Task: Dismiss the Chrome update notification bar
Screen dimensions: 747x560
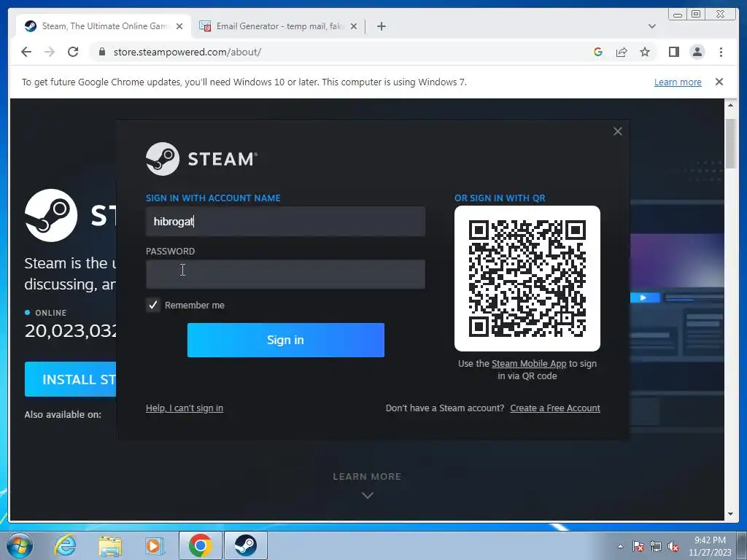Action: pos(719,82)
